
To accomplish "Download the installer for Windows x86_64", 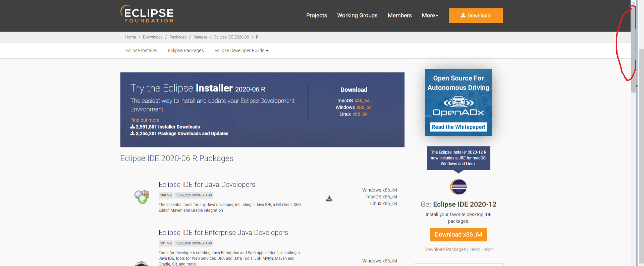I will point(364,107).
